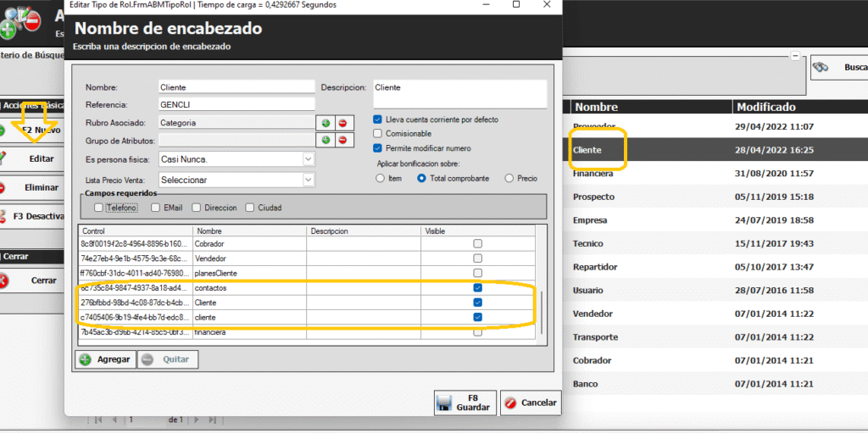Screen dimensions: 868x433
Task: Click green plus icon beside Grupo de Atributos
Action: [325, 140]
